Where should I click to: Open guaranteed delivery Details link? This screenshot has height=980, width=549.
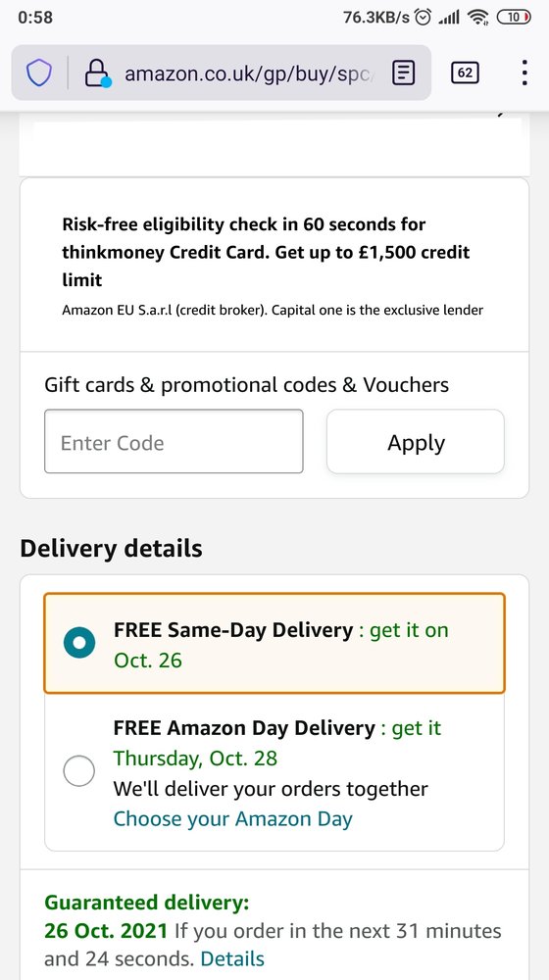pos(232,958)
